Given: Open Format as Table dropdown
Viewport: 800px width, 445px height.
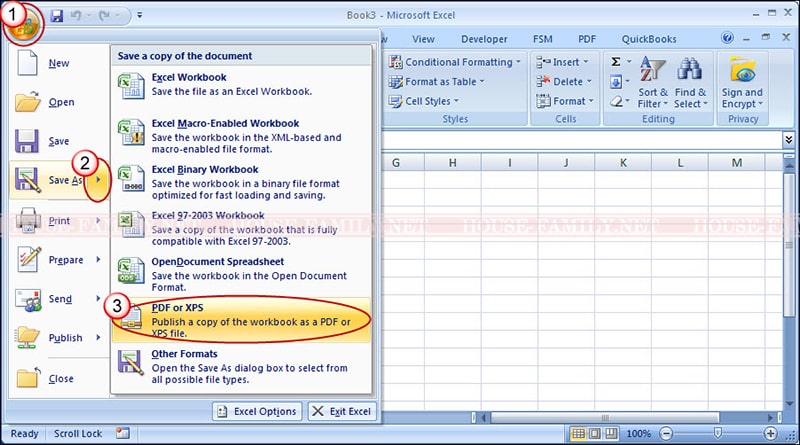Looking at the screenshot, I should [x=437, y=82].
